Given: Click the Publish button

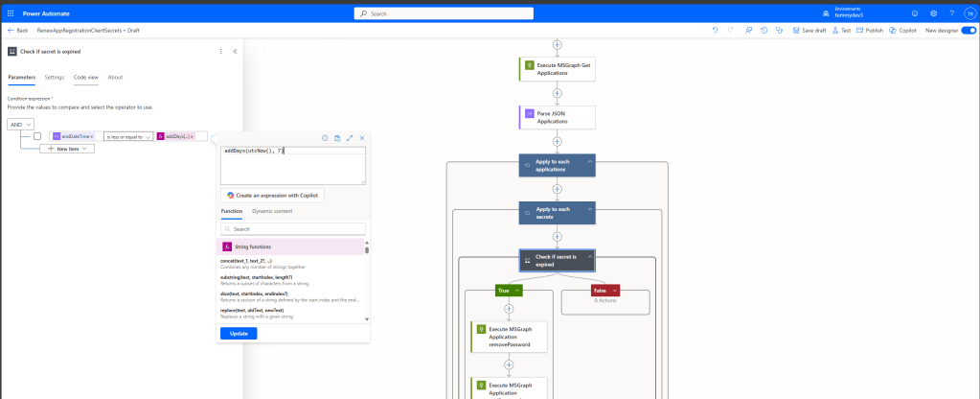Looking at the screenshot, I should (x=870, y=30).
